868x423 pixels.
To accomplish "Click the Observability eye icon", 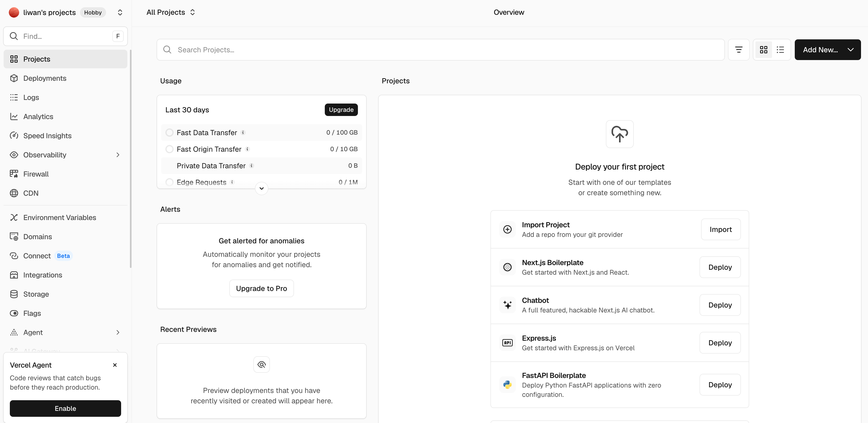I will coord(14,155).
